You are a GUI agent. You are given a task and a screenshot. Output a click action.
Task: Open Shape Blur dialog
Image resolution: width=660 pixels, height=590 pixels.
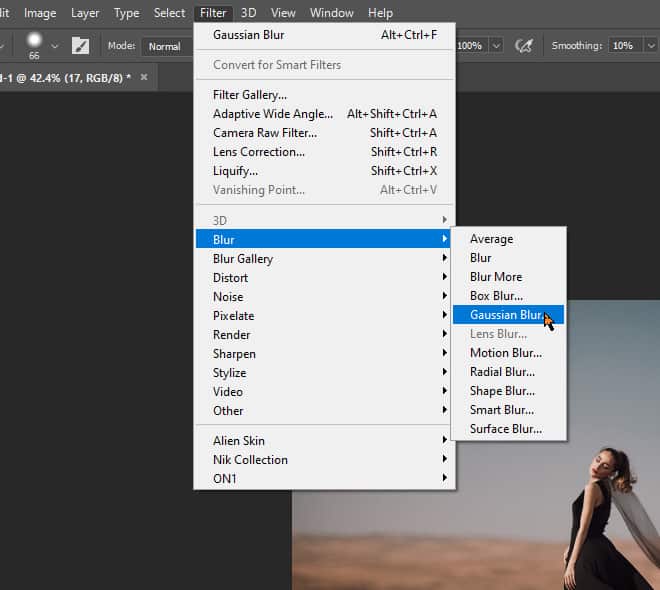click(x=508, y=391)
